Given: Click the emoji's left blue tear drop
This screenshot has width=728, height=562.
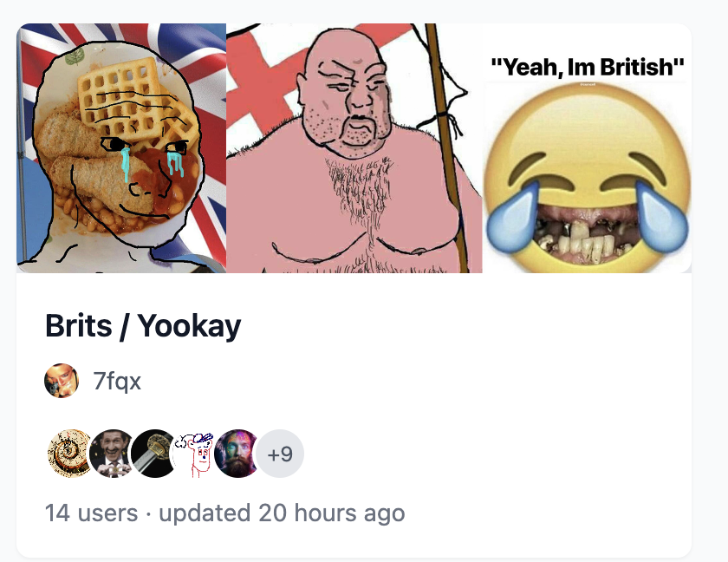Looking at the screenshot, I should click(x=512, y=216).
